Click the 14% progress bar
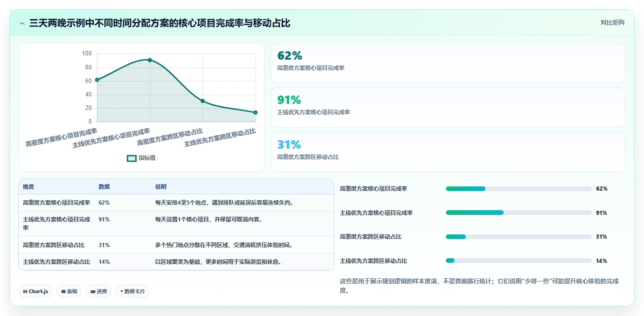This screenshot has height=316, width=644. [519, 261]
